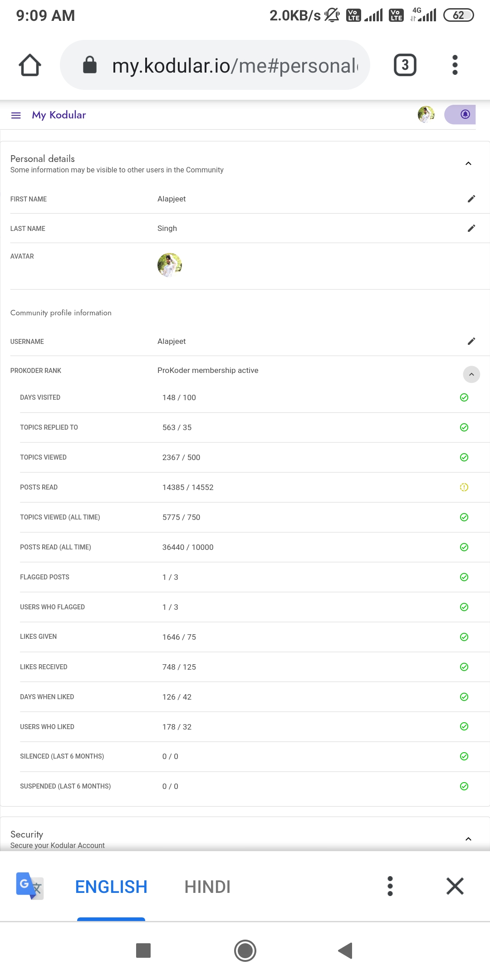Select the English language tab
Viewport: 490px width, 980px height.
[x=111, y=887]
